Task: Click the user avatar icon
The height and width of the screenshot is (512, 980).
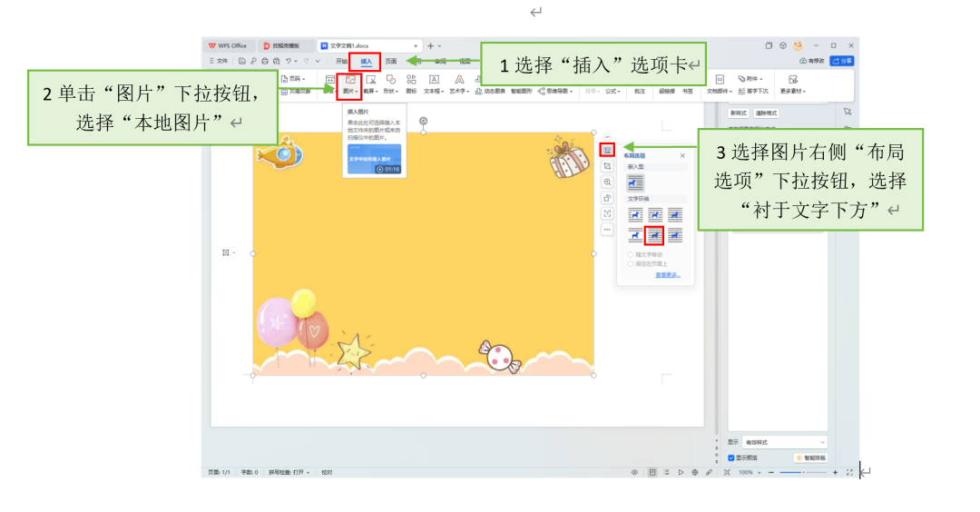Action: click(x=799, y=45)
